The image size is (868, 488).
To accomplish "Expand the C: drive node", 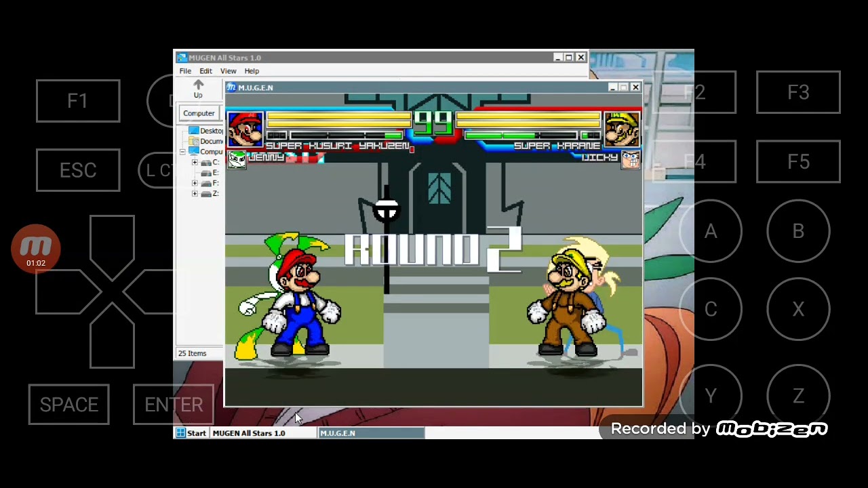I will (195, 163).
